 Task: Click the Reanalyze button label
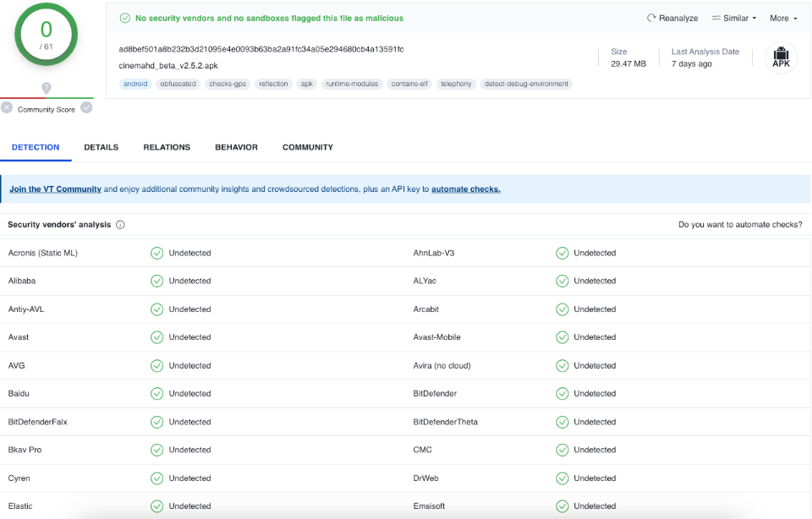pyautogui.click(x=678, y=18)
